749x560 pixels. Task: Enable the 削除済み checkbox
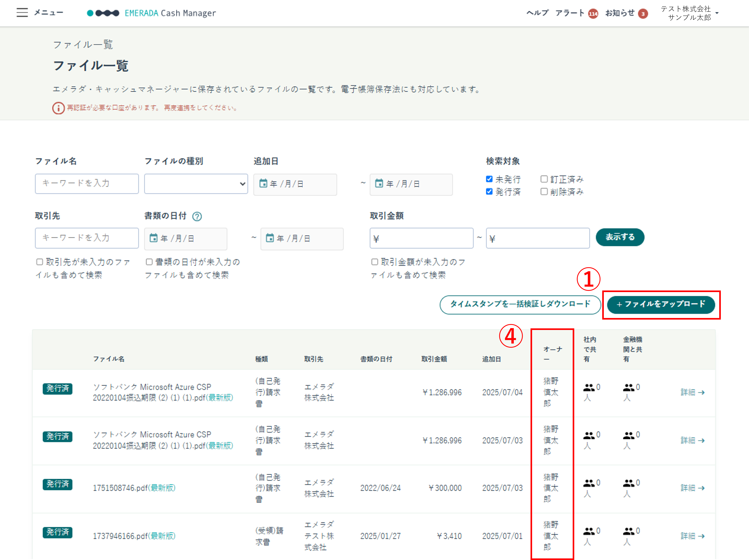coord(544,191)
